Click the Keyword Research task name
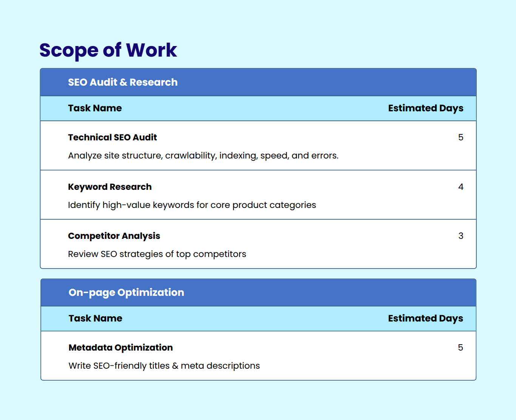The height and width of the screenshot is (420, 516). pyautogui.click(x=110, y=187)
